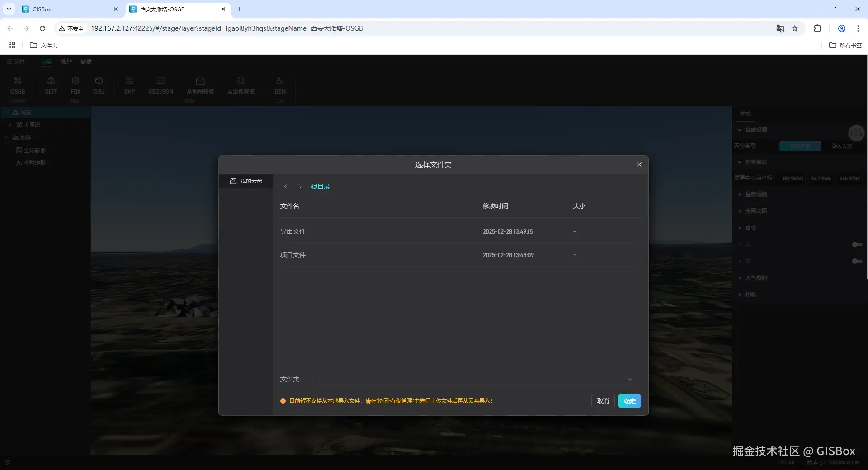Switch to the 地形 tab
868x470 pixels.
point(66,61)
